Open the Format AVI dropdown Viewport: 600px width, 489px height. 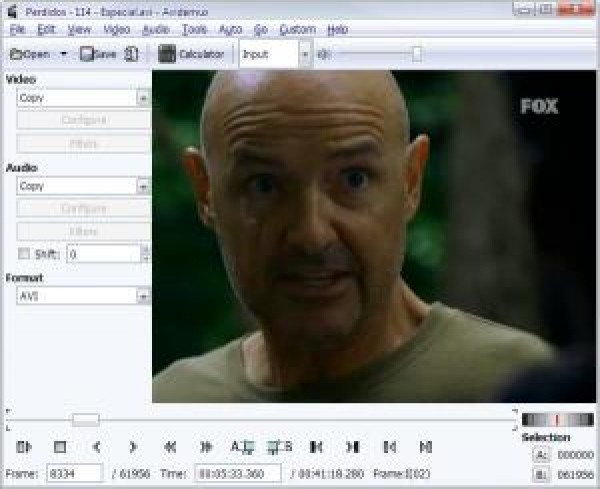tap(143, 296)
